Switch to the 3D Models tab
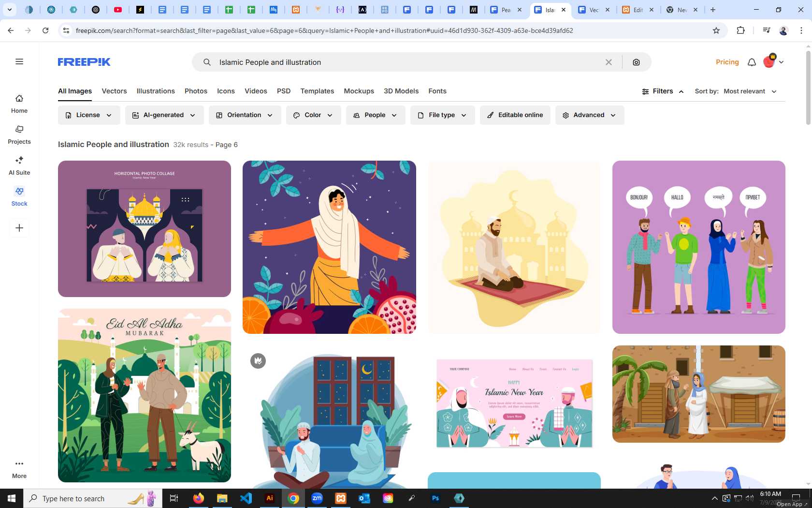Screen dimensions: 812x508 coord(401,91)
